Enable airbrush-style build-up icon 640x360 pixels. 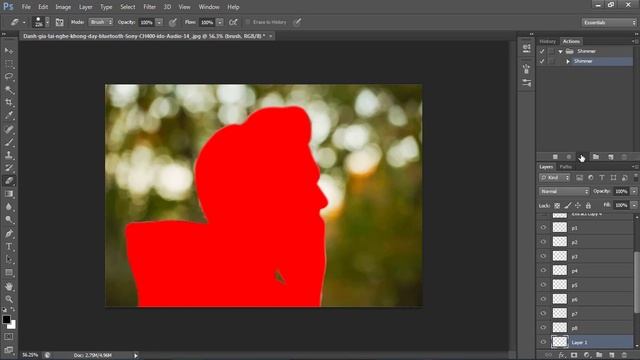(233, 22)
